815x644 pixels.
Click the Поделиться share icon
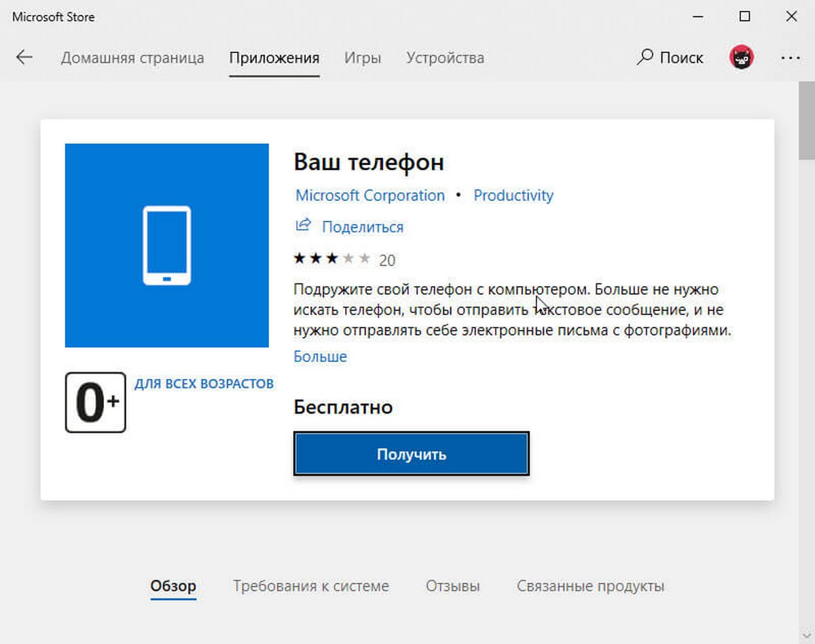[303, 225]
